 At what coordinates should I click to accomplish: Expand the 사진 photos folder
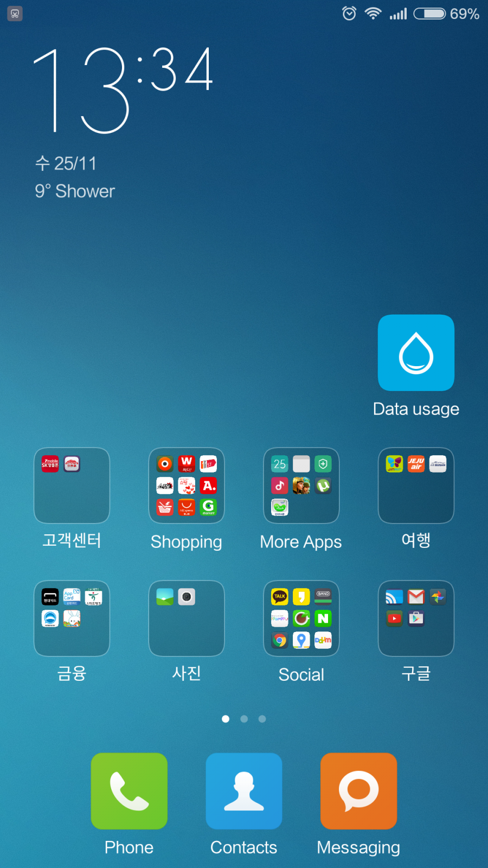pos(187,618)
